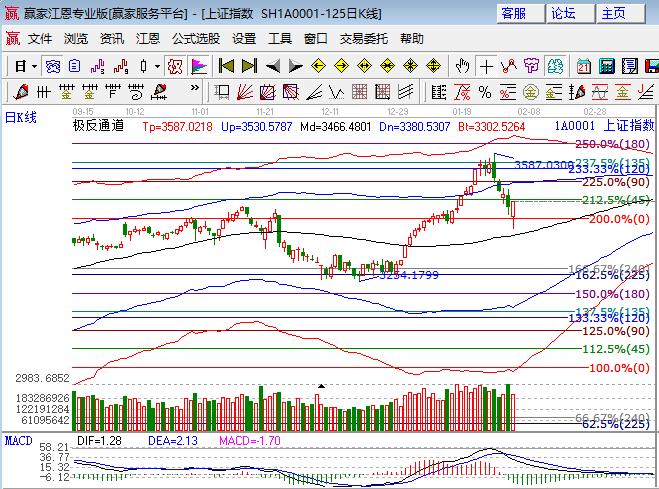Click the 250.0%(180) level line label

pos(610,145)
